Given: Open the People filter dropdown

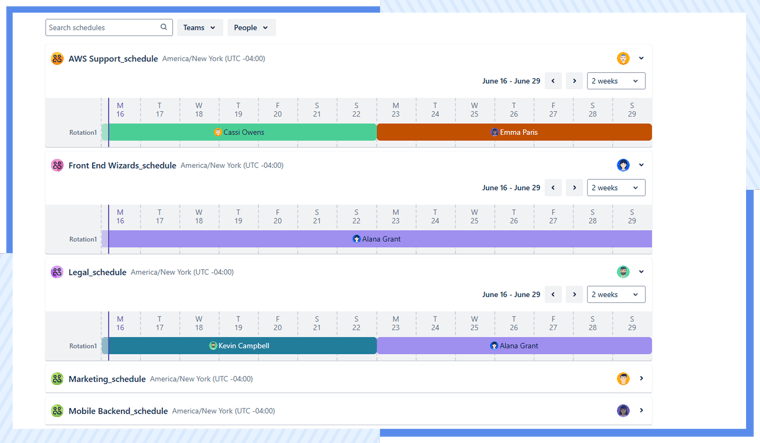Looking at the screenshot, I should tap(252, 28).
